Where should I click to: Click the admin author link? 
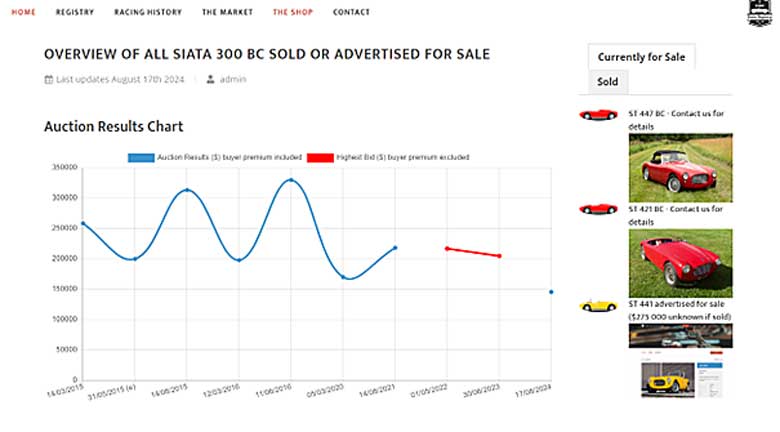(x=233, y=79)
